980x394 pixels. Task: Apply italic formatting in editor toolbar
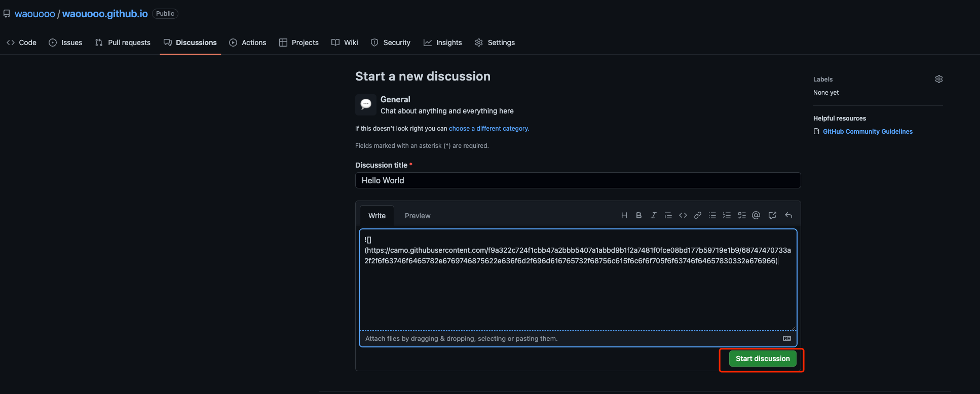(654, 215)
